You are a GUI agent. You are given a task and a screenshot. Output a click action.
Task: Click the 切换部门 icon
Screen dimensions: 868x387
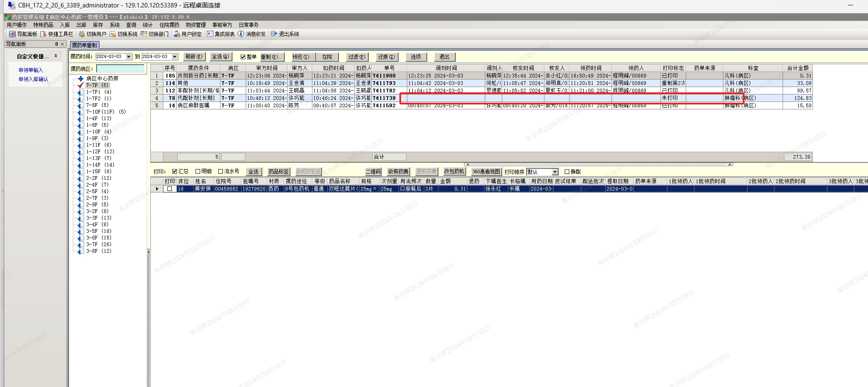[144, 34]
